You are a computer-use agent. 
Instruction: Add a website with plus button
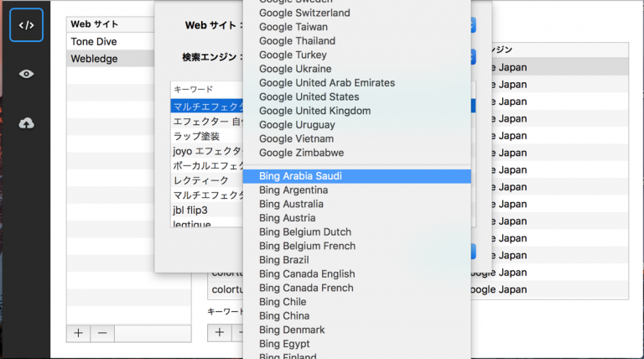78,333
